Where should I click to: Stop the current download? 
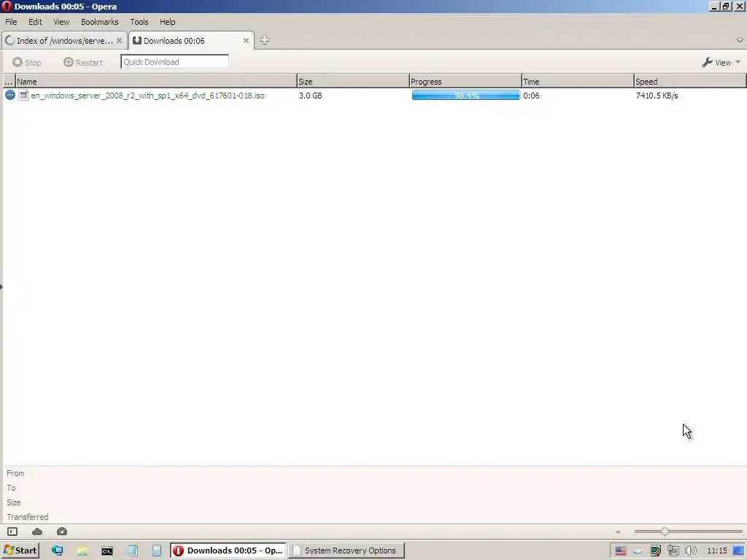(x=27, y=63)
